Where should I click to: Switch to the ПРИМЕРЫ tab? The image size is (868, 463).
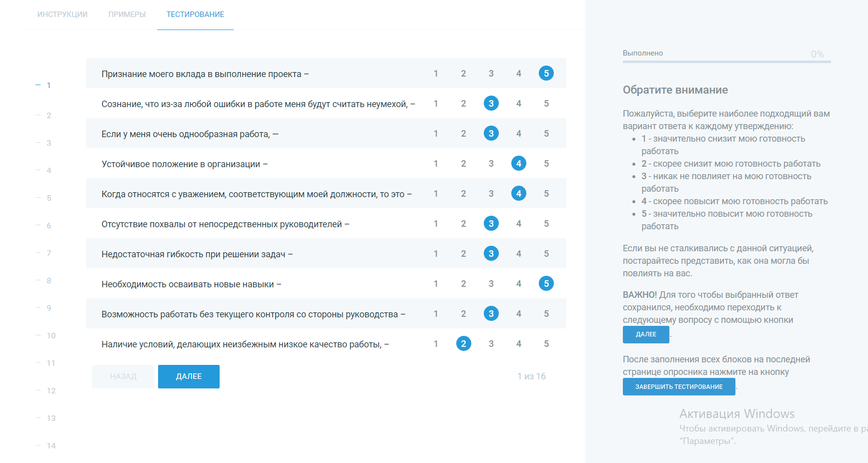point(127,15)
